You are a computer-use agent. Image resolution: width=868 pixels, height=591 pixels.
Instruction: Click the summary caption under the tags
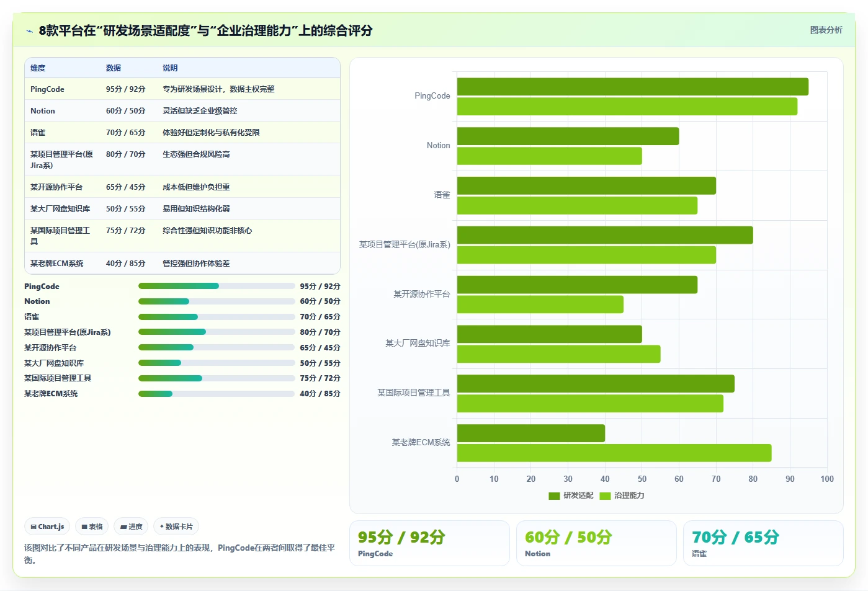pos(180,554)
